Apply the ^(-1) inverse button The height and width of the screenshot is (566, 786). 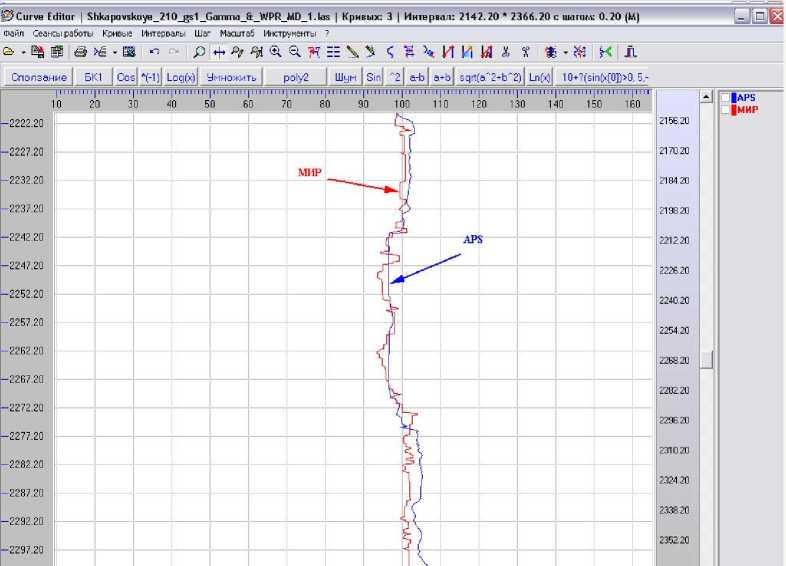click(x=150, y=77)
